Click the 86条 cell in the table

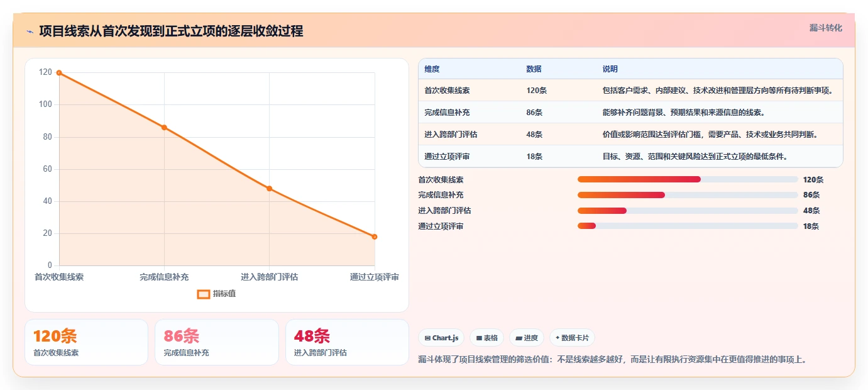pos(535,113)
